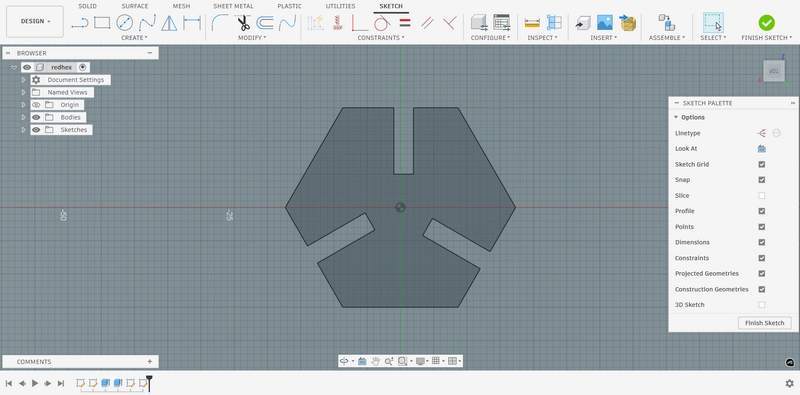Apply the Parallel constraint
800x395 pixels.
click(x=427, y=22)
